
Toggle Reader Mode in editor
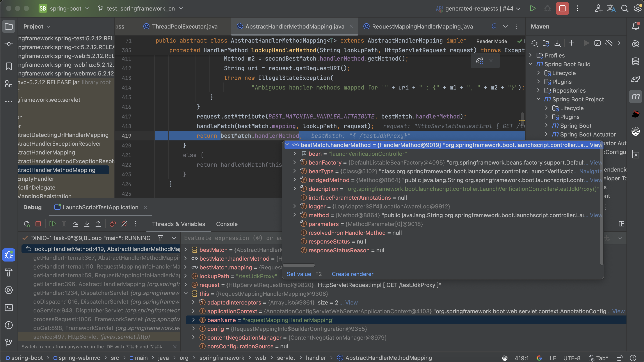491,41
